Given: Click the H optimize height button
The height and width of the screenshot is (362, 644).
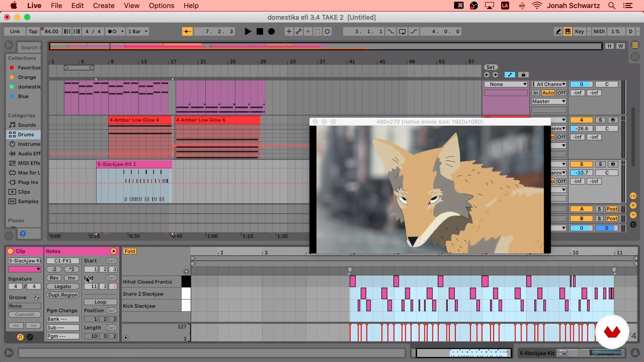Looking at the screenshot, I should 609,46.
